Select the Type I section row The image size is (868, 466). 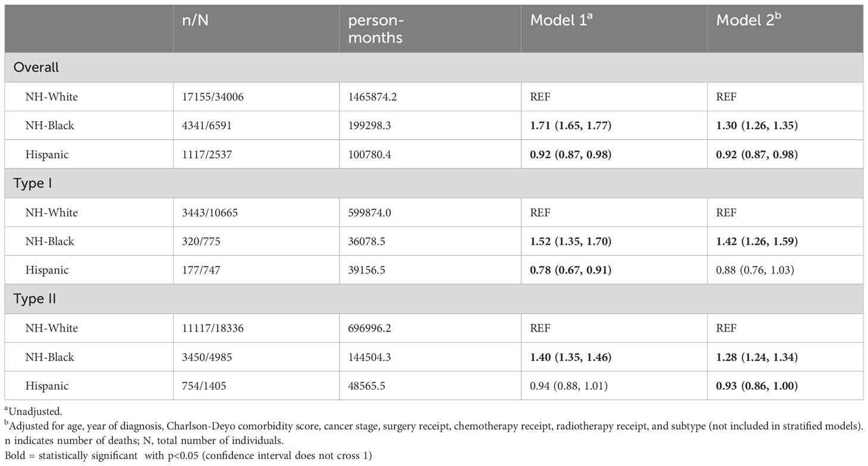(434, 183)
